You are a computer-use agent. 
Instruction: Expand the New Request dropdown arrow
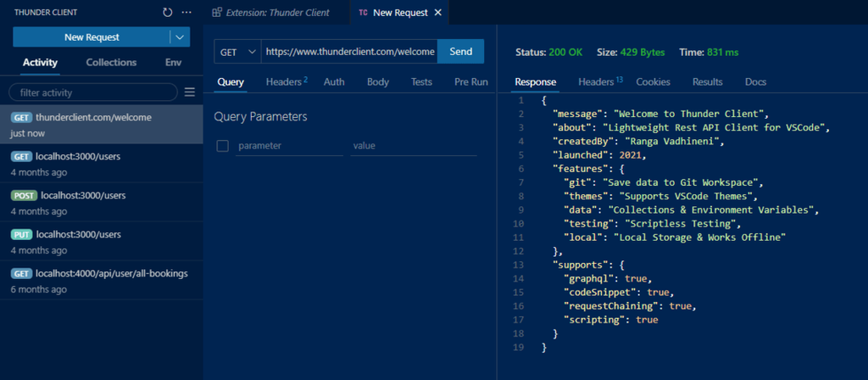point(180,37)
